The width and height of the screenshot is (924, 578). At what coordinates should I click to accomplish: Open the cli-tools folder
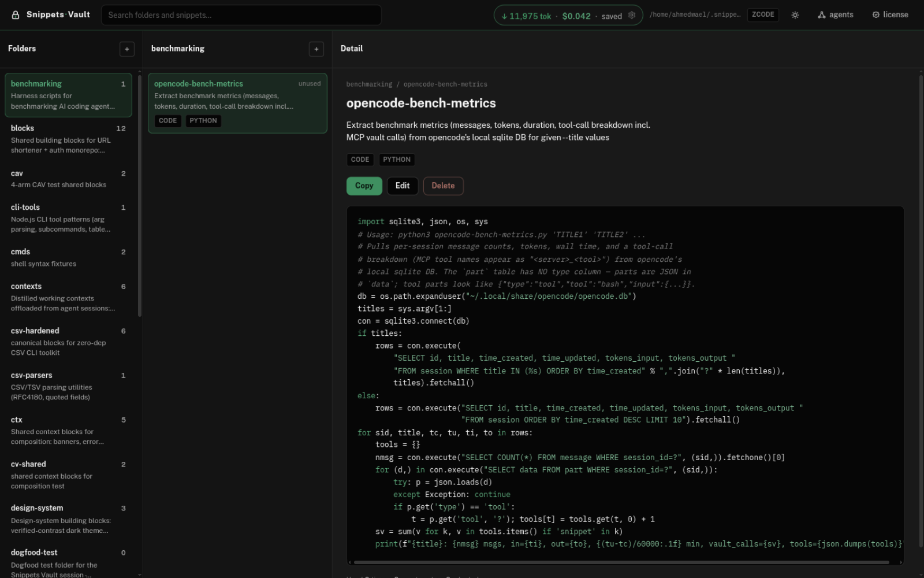pos(68,218)
